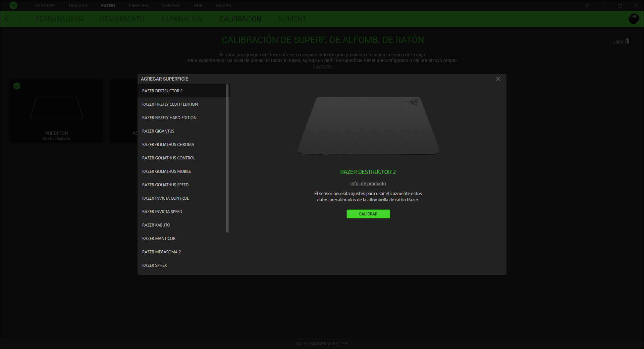Choose Razer Gigantus surface
This screenshot has width=644, height=349.
pos(182,131)
